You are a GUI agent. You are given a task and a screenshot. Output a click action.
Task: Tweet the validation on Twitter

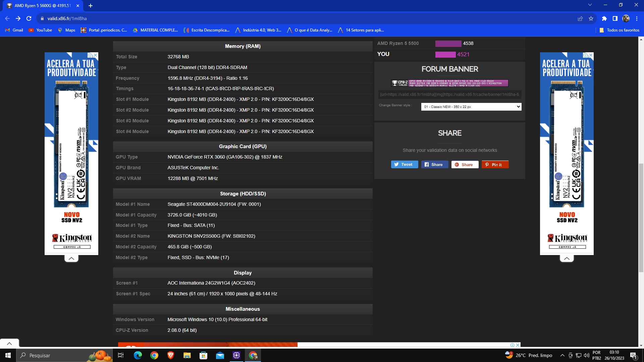[x=405, y=165]
